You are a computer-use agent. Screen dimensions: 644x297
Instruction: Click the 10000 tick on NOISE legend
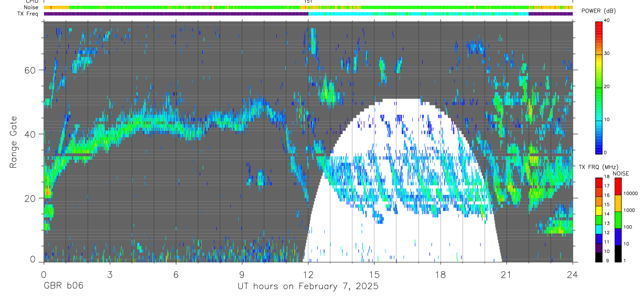(630, 193)
